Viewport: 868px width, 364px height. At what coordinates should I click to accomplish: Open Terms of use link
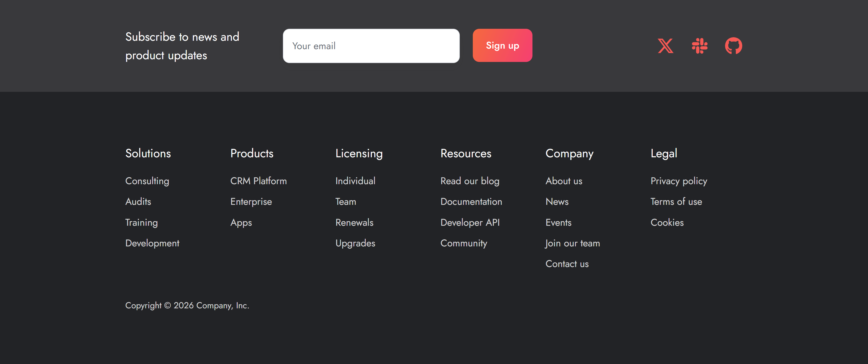pyautogui.click(x=676, y=202)
